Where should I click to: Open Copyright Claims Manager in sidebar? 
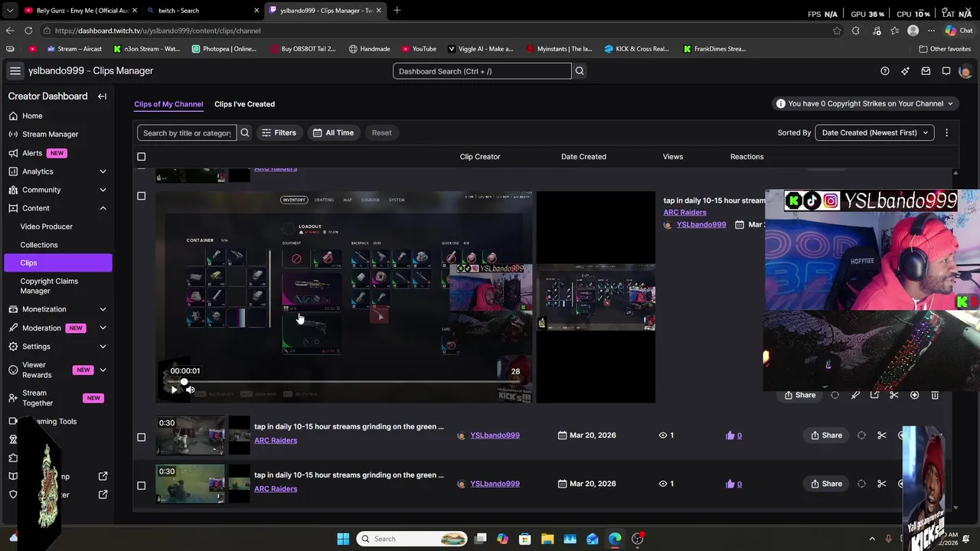coord(49,286)
